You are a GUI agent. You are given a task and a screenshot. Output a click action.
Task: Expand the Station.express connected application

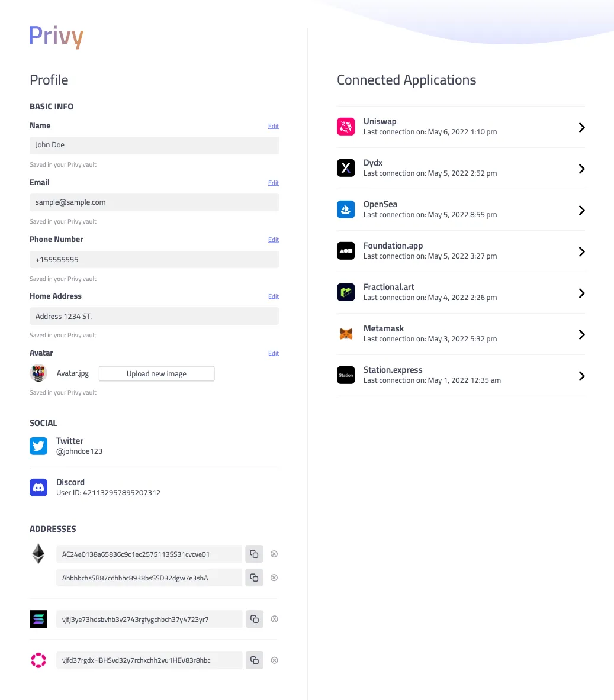point(581,376)
